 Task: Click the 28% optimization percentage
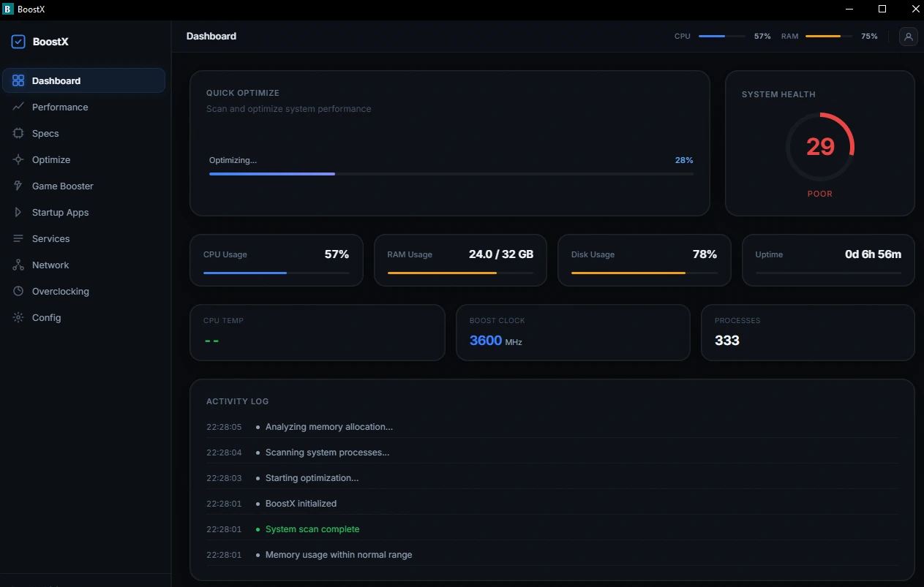tap(684, 160)
